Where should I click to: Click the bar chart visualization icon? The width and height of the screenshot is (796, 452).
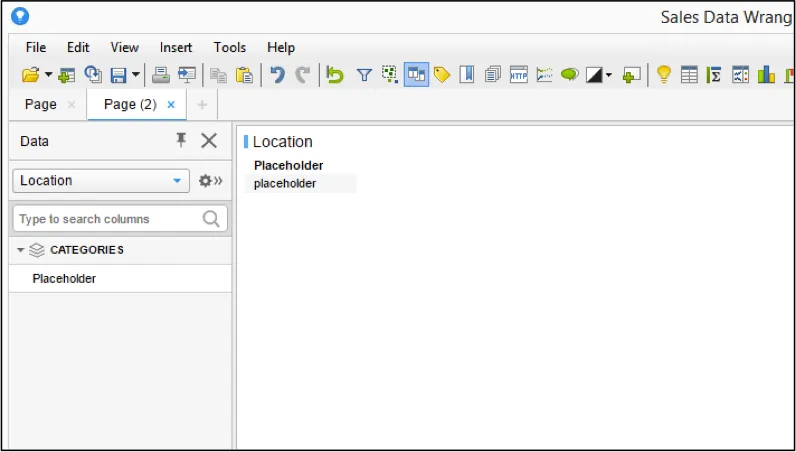[x=766, y=75]
